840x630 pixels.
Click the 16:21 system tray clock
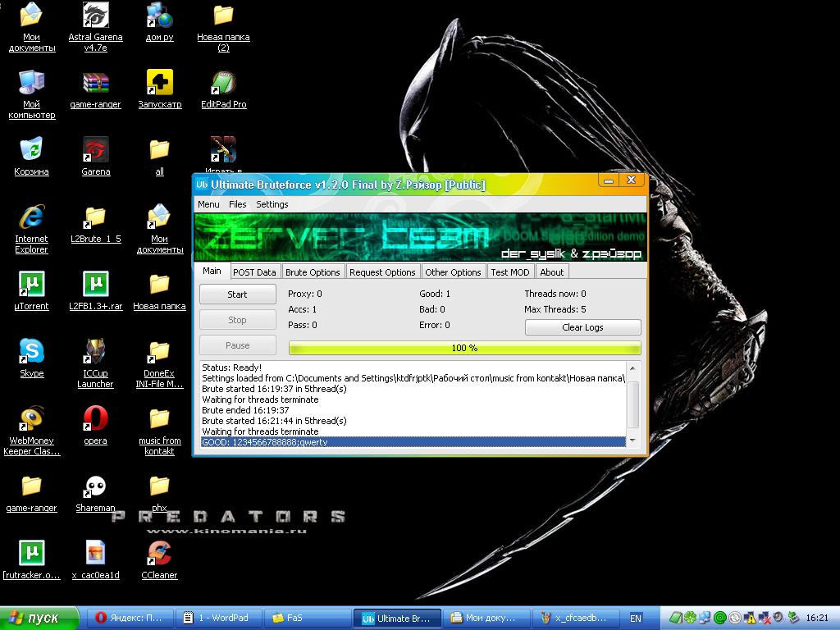(x=817, y=619)
